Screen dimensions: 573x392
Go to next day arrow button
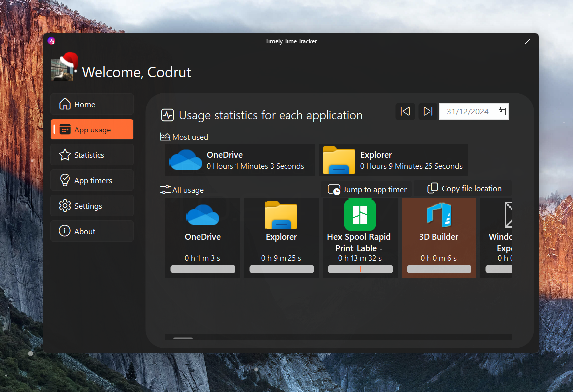(428, 111)
